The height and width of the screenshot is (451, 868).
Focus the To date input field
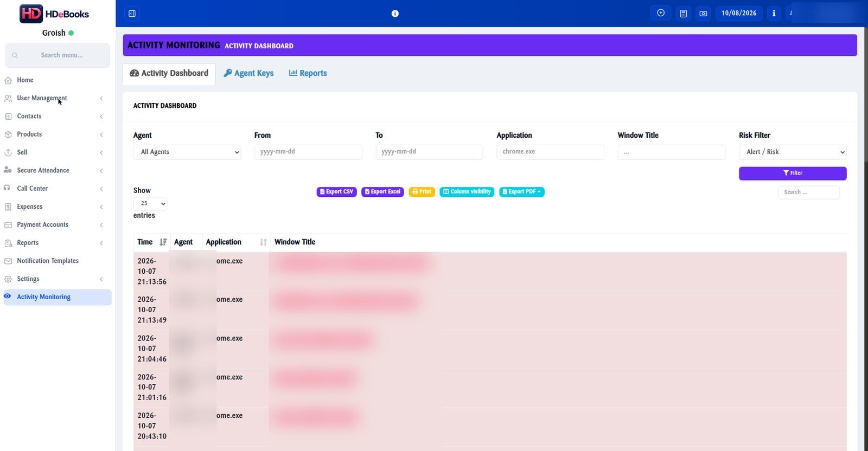pyautogui.click(x=429, y=152)
